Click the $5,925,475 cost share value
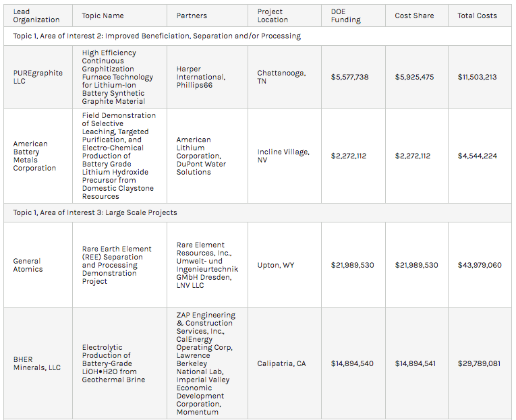Screen dimensions: 516x420 click(x=414, y=77)
